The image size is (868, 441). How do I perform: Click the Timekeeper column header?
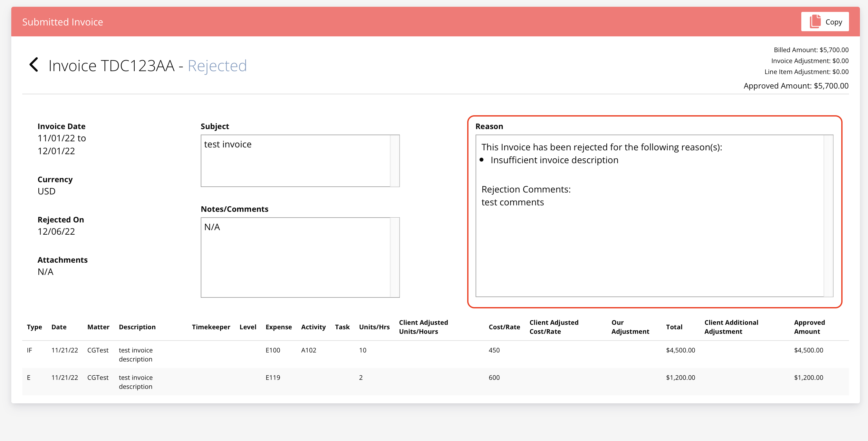(x=211, y=327)
